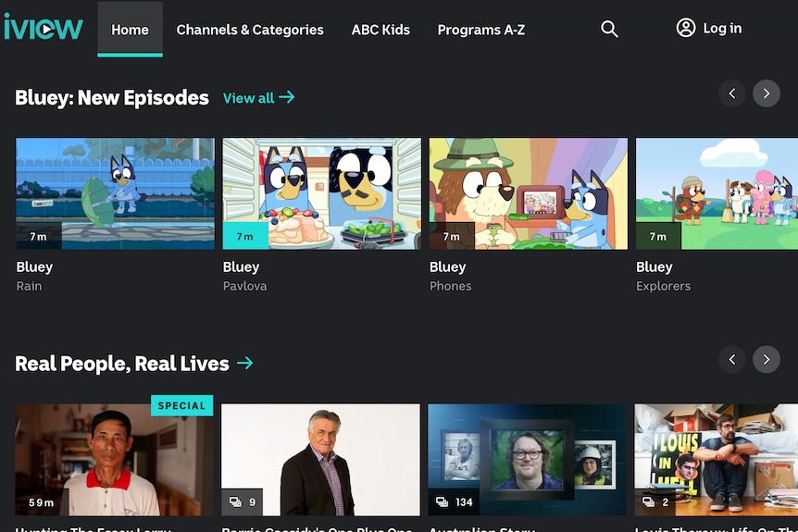Click arrow beside Real People, Real Lives heading

coord(244,363)
